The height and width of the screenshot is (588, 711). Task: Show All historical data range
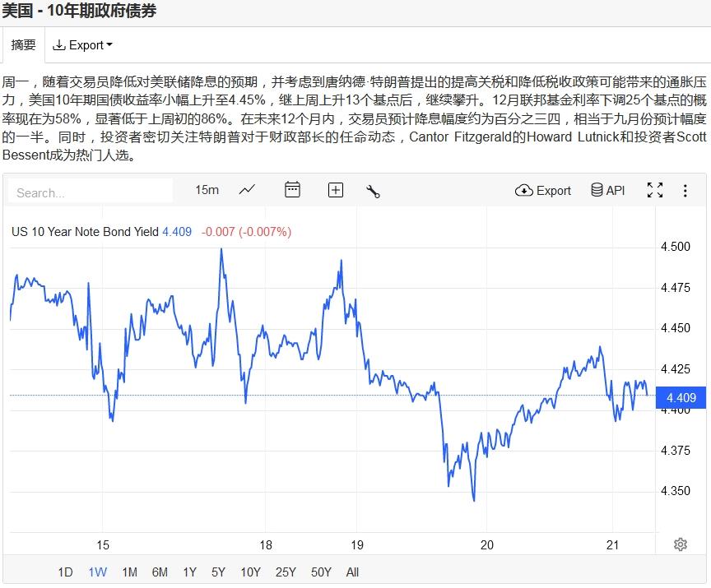point(352,572)
